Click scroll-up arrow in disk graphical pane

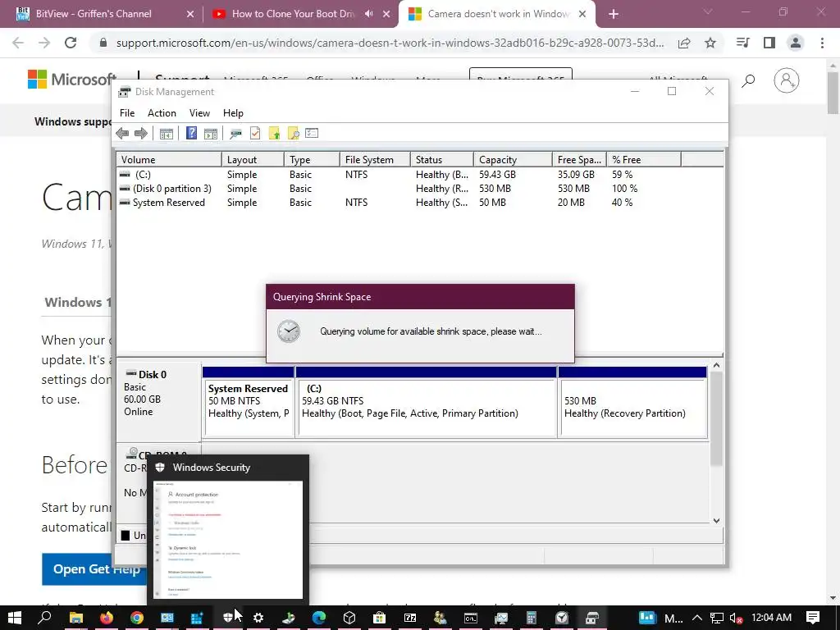click(717, 365)
